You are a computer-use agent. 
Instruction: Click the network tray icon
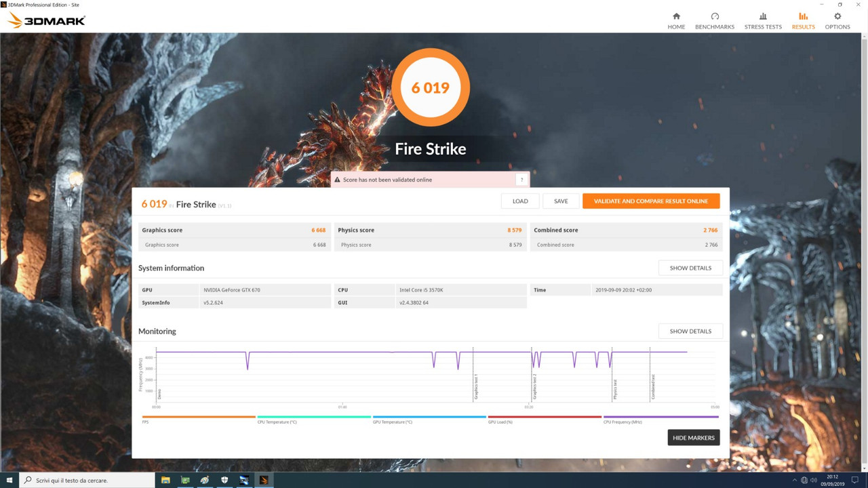click(x=804, y=480)
